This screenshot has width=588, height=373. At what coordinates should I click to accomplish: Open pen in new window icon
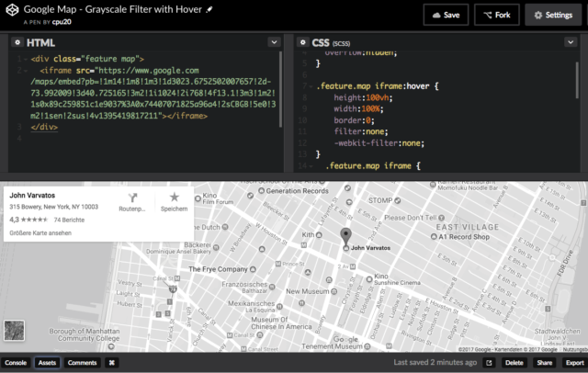[x=489, y=363]
